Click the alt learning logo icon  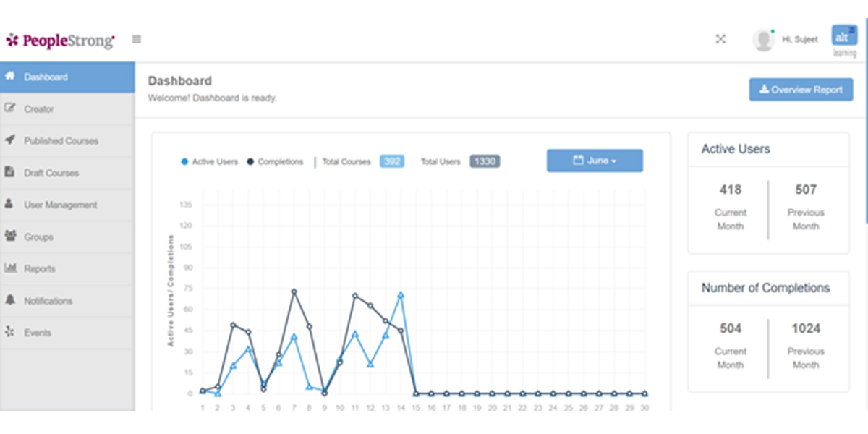coord(844,41)
